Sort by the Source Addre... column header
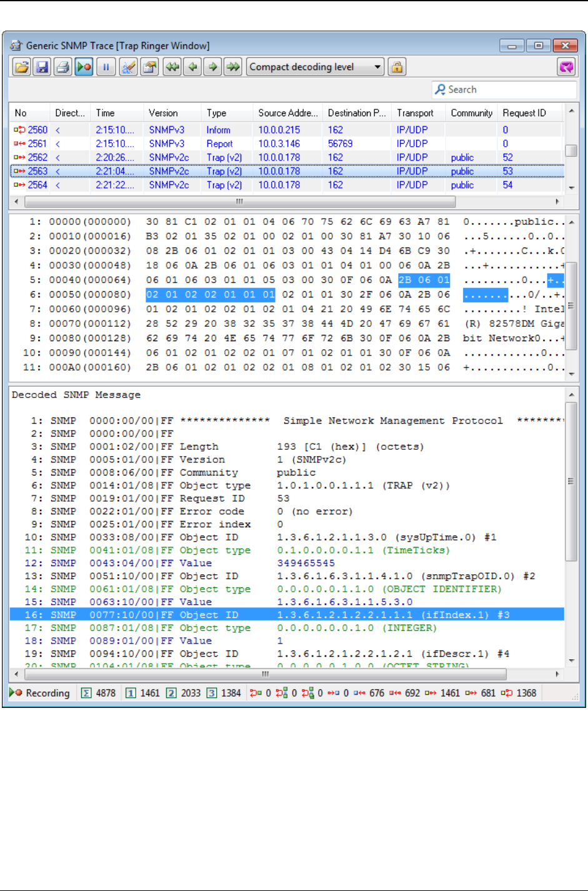Screen dimensions: 588x891 tap(288, 113)
